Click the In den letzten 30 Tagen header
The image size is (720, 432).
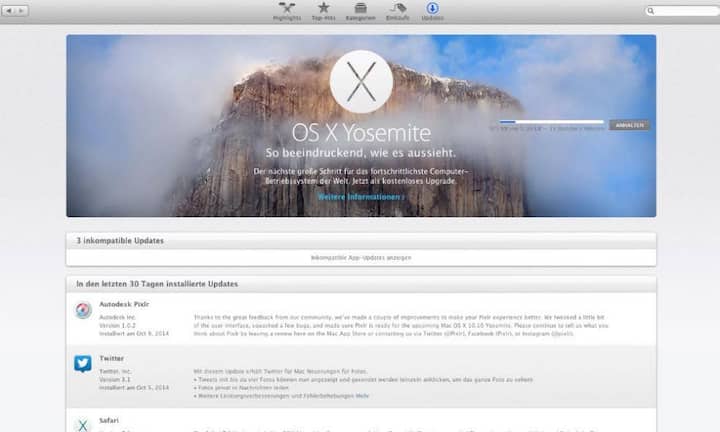(157, 284)
